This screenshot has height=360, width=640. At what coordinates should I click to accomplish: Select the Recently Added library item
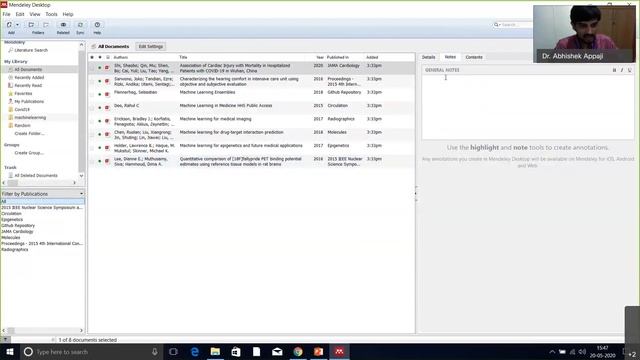point(29,78)
